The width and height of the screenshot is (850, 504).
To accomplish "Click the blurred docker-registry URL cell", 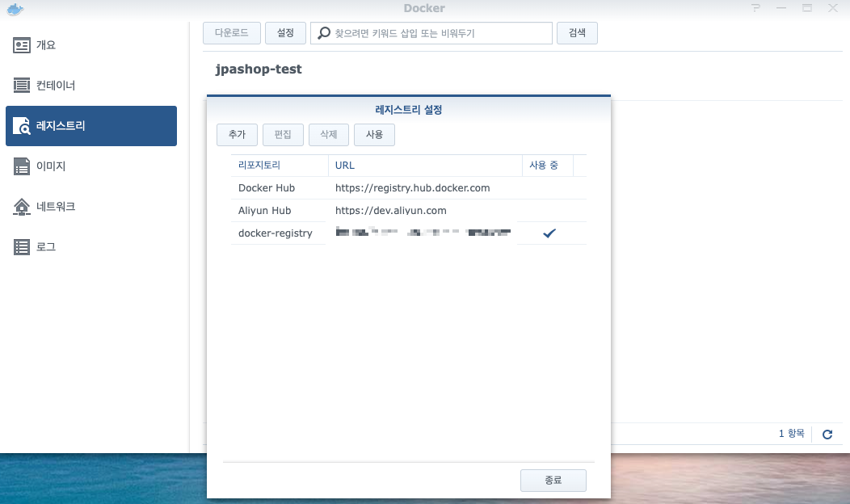I will tap(423, 233).
